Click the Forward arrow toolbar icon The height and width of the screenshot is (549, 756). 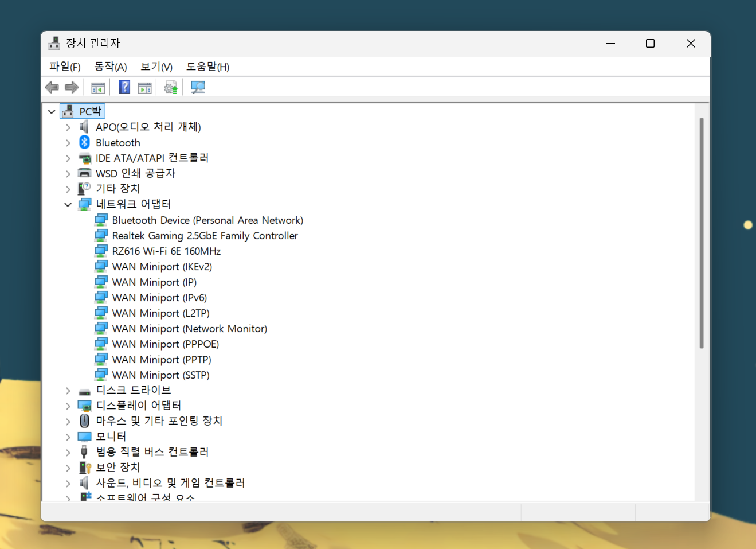(x=72, y=87)
